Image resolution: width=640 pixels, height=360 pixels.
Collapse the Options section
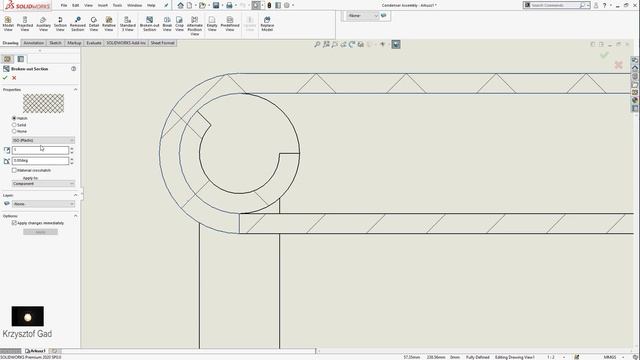pyautogui.click(x=76, y=216)
